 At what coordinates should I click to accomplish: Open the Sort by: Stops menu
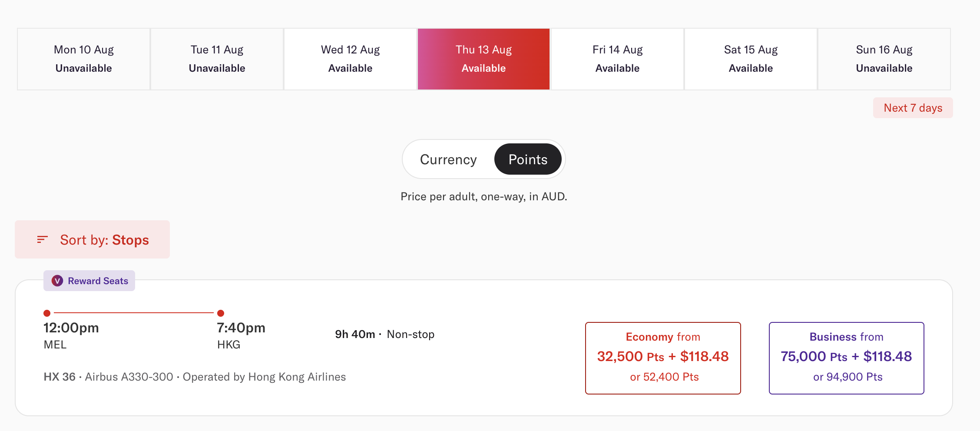[x=92, y=239]
